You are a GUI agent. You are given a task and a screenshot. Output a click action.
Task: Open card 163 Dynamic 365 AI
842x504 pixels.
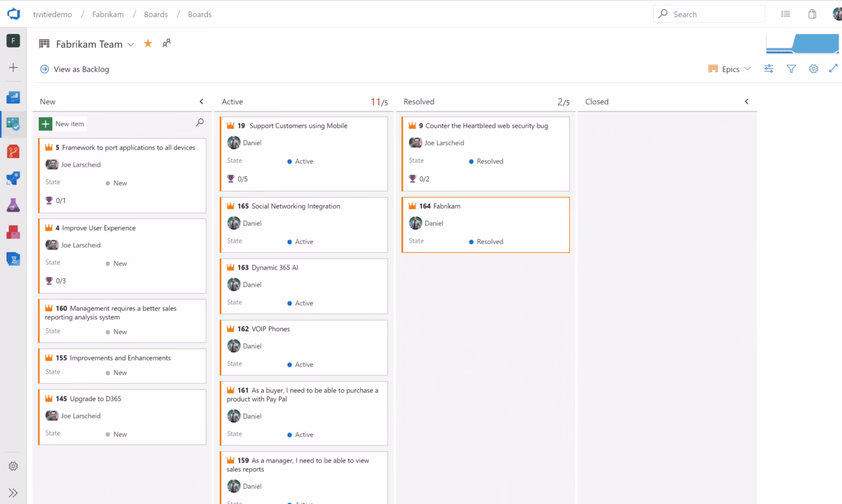(x=275, y=267)
